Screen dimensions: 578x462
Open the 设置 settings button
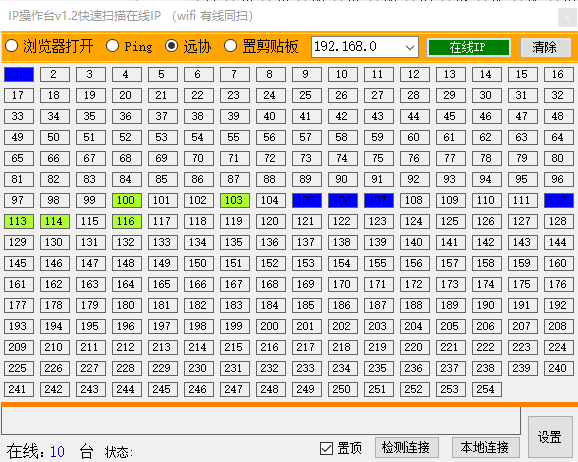pos(550,437)
